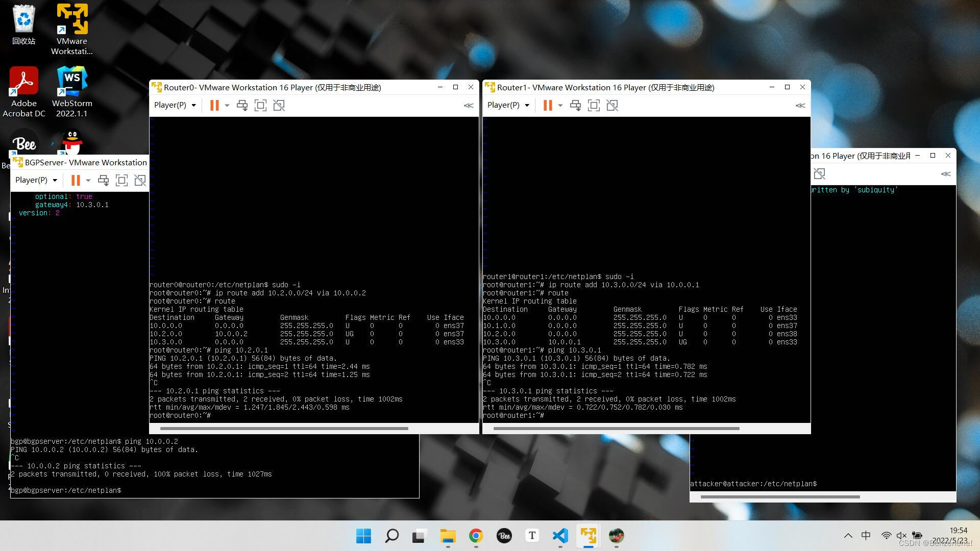The width and height of the screenshot is (980, 551).
Task: Open Typora from taskbar
Action: (532, 536)
